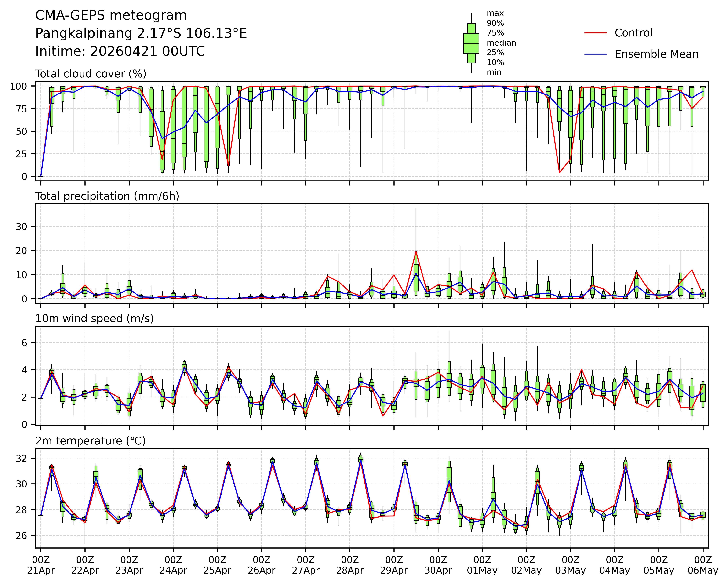Click the blue Ensemble Mean legend line
This screenshot has height=585, width=728.
595,54
